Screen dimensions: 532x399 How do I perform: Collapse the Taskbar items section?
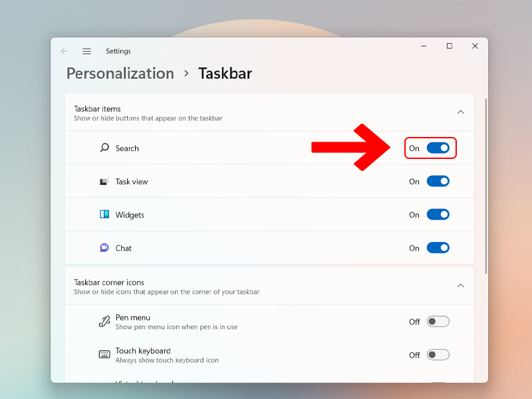[460, 112]
